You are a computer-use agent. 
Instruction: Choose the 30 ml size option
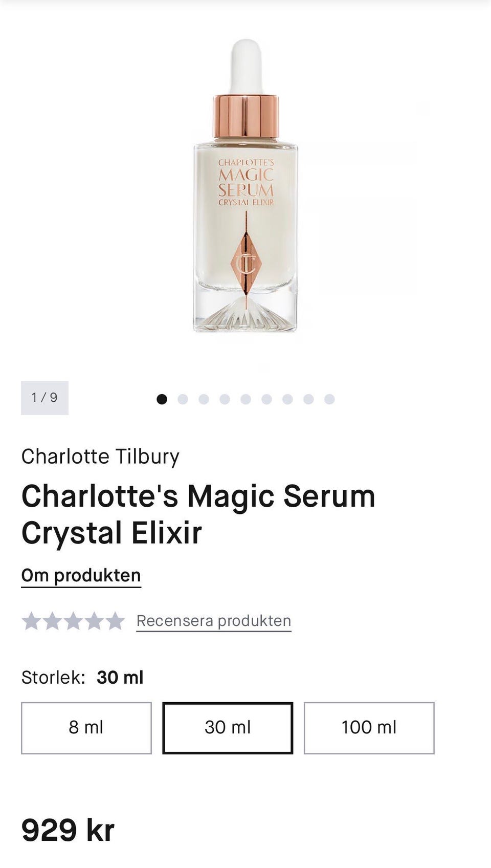tap(228, 728)
